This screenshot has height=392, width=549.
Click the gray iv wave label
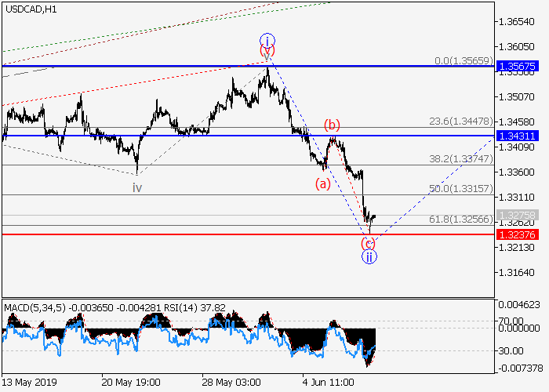137,187
